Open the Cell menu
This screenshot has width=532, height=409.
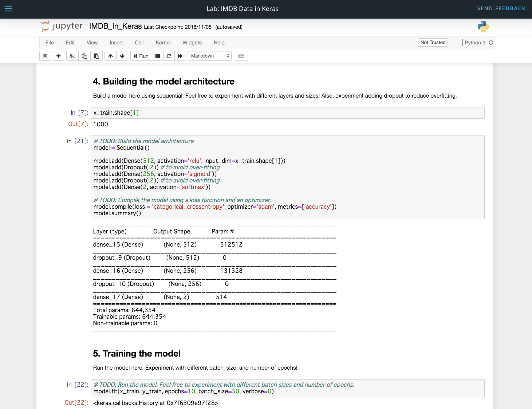[x=139, y=43]
